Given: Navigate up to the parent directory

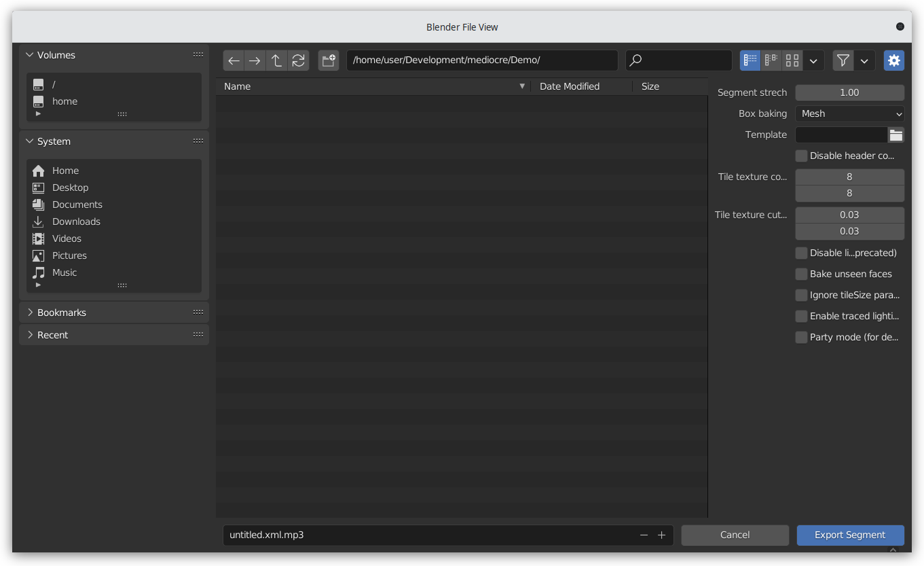Looking at the screenshot, I should (x=276, y=60).
